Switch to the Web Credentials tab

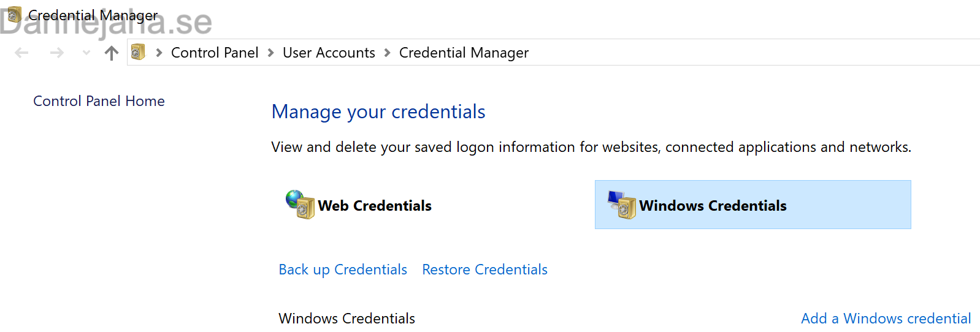[359, 205]
